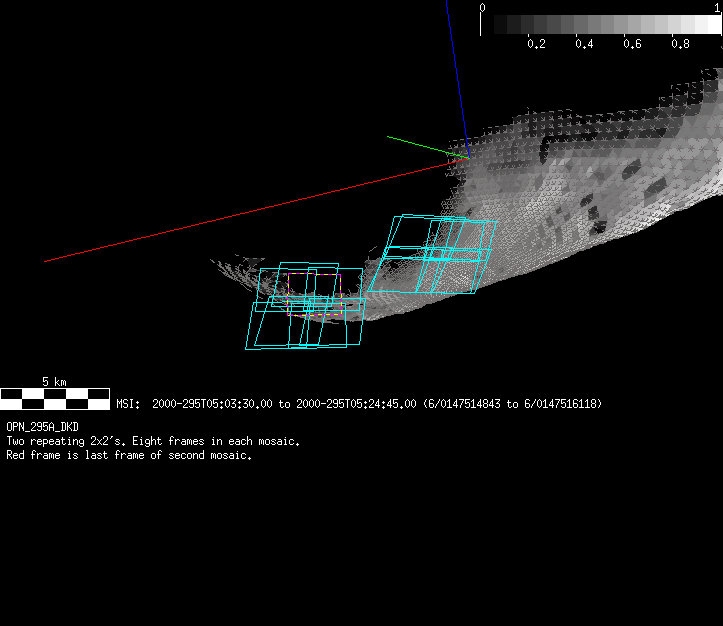Click the axis origin where lines meet
This screenshot has height=626, width=723.
click(x=463, y=155)
